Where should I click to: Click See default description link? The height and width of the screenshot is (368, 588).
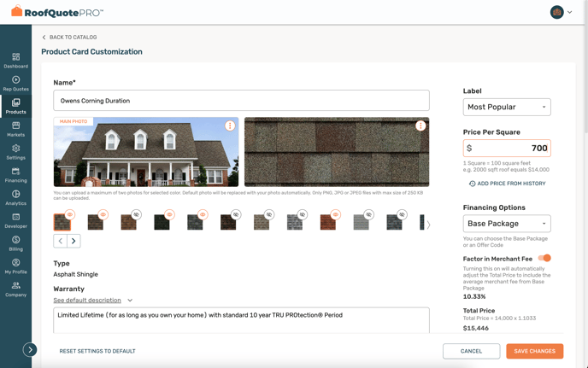pyautogui.click(x=87, y=301)
